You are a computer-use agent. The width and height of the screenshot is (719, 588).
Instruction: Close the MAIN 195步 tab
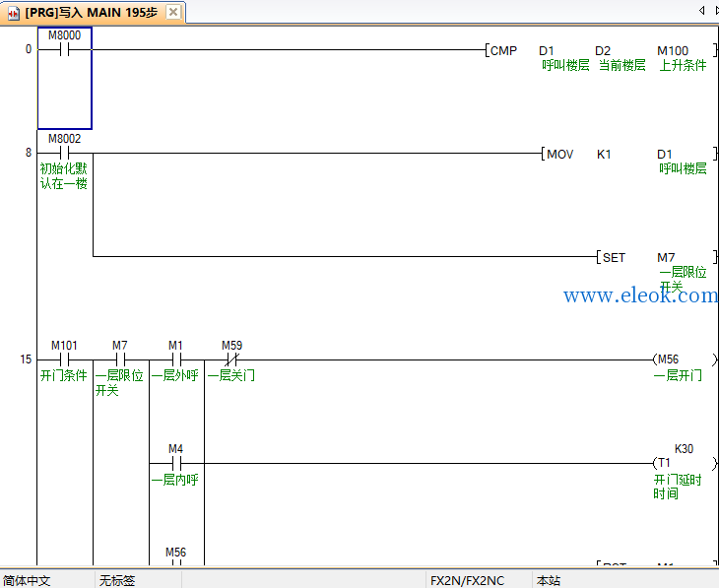173,13
